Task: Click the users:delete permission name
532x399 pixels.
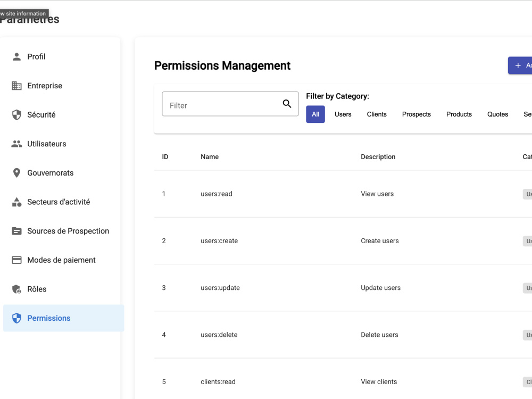Action: tap(219, 335)
